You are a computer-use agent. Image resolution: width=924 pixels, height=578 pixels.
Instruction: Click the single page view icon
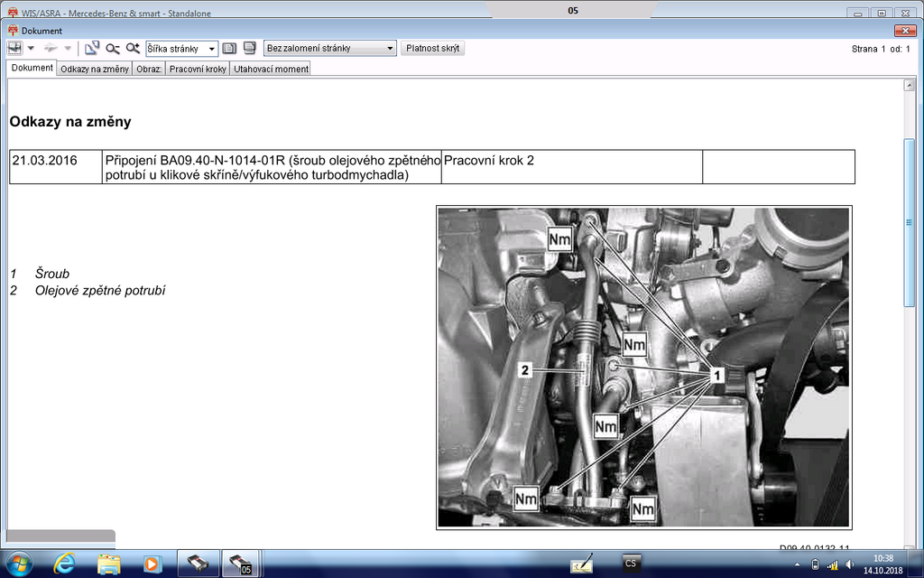229,49
